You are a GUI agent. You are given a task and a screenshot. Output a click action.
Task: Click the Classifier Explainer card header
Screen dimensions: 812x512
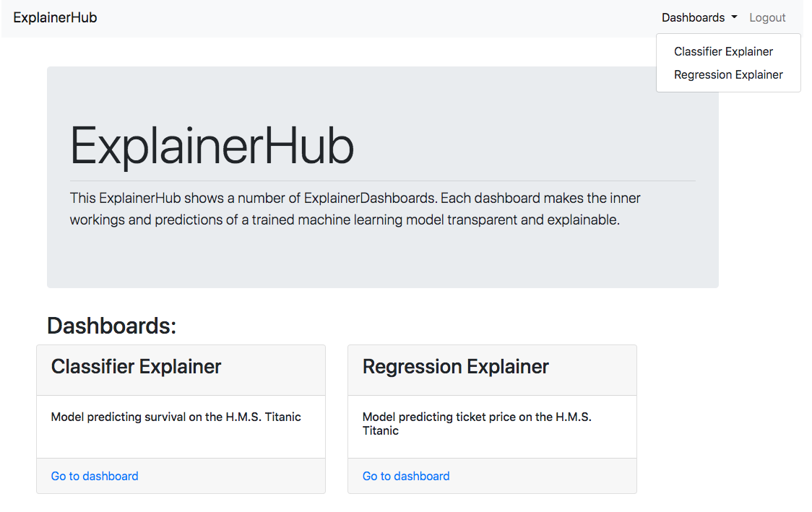tap(135, 367)
